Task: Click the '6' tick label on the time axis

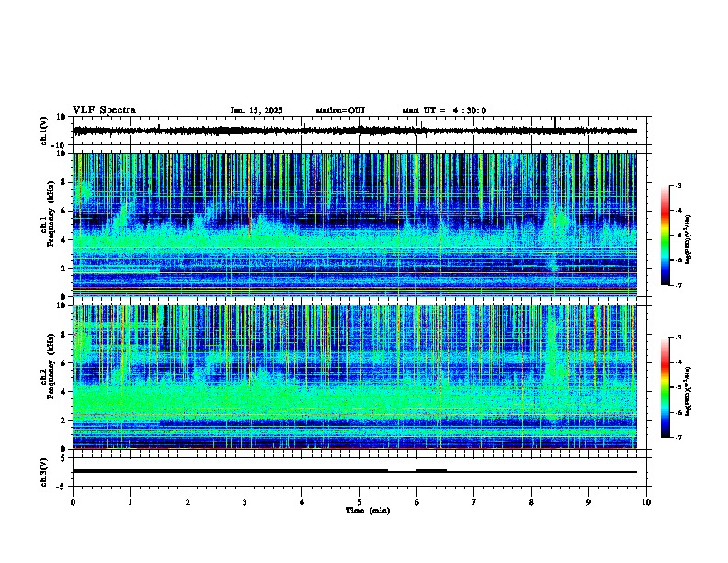Action: pos(416,502)
